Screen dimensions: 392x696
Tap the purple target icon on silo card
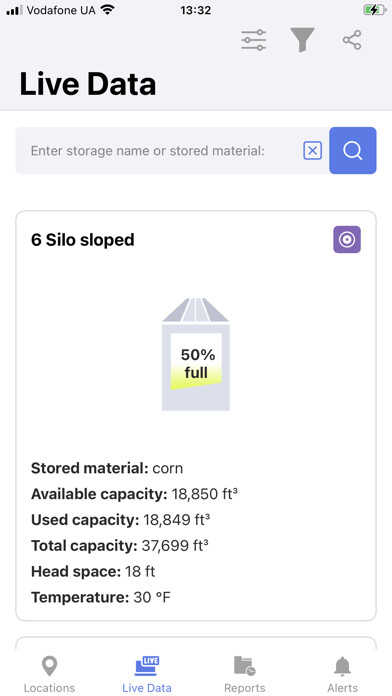(x=347, y=240)
